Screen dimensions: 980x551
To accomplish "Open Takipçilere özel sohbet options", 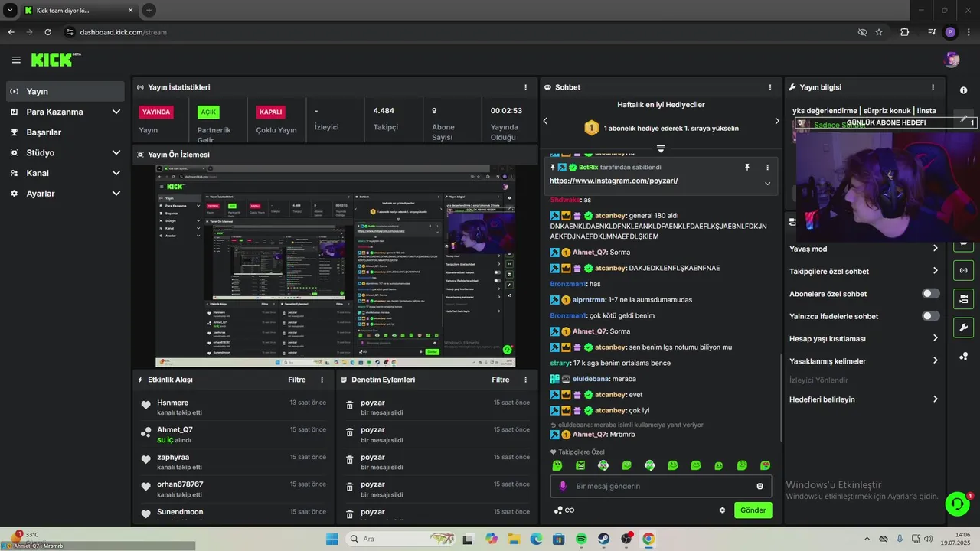I will [935, 271].
